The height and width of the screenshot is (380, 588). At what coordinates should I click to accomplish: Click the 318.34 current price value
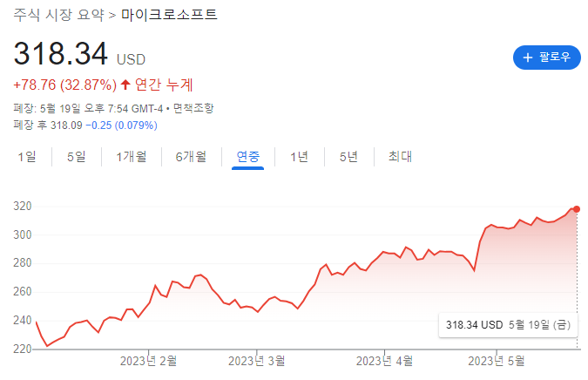coord(61,53)
